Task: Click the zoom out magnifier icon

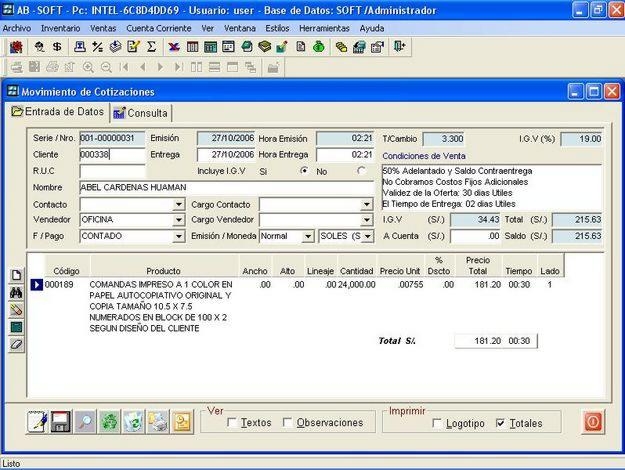Action: pyautogui.click(x=106, y=67)
